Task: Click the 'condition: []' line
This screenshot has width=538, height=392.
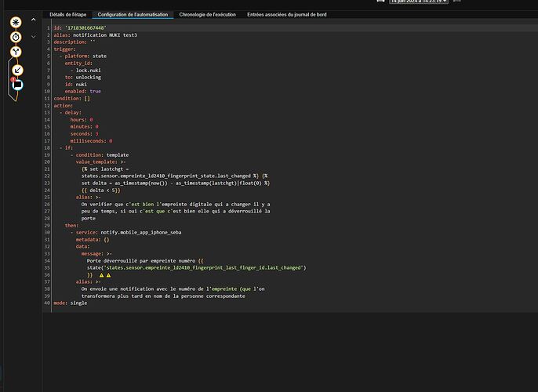Action: 71,99
